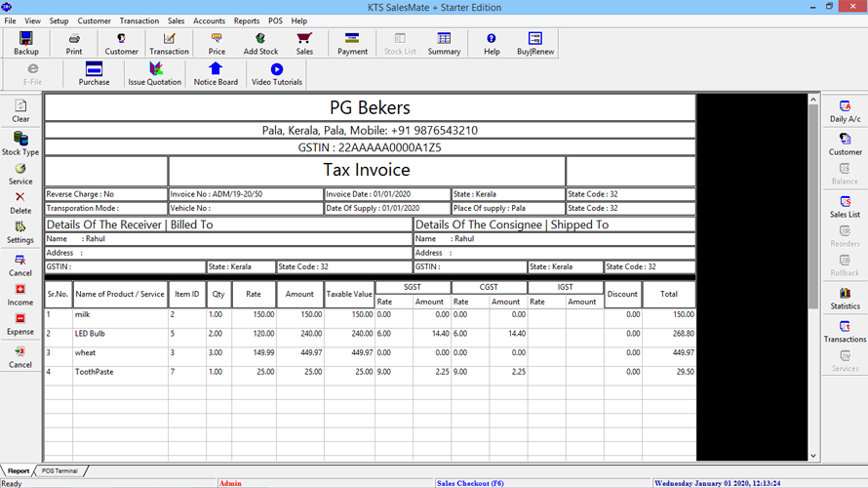Click the Backup toolbar icon

(26, 43)
